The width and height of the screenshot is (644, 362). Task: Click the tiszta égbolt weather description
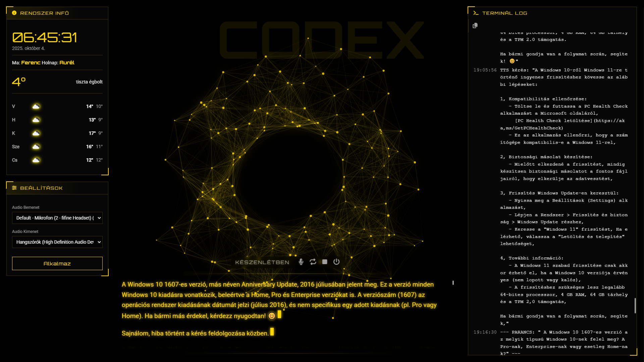(89, 82)
